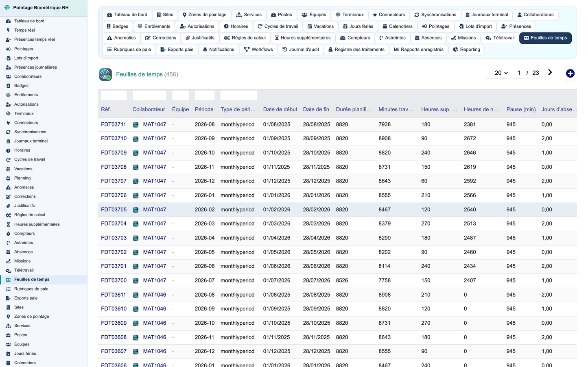Image resolution: width=588 pixels, height=367 pixels.
Task: Click the Astreintes phone icon in sidebar
Action: (x=8, y=243)
